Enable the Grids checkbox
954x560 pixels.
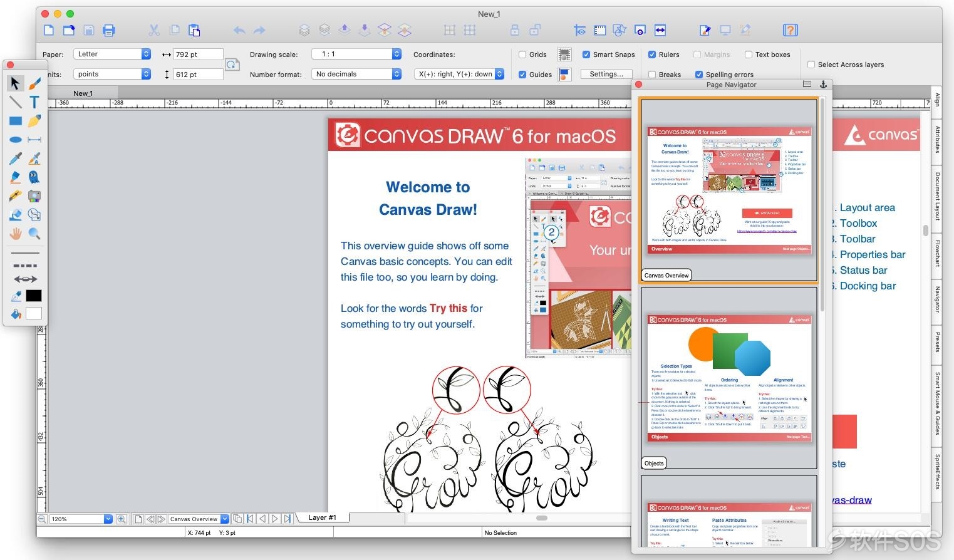pyautogui.click(x=522, y=54)
